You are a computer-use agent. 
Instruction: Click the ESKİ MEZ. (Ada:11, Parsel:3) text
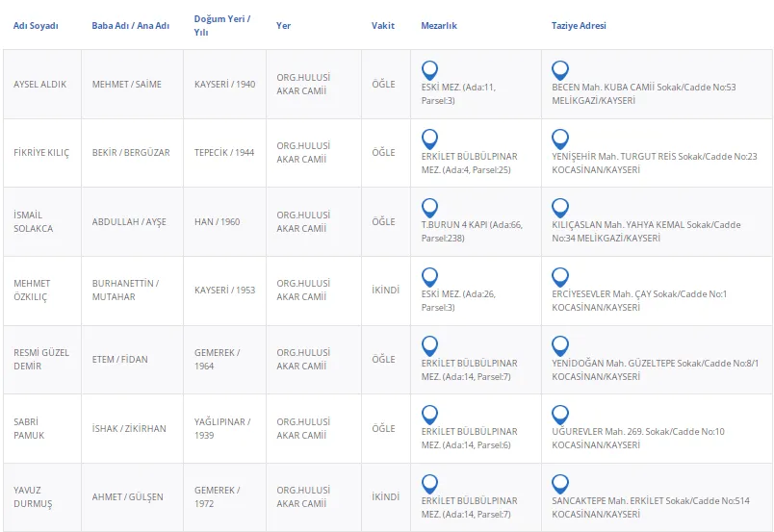point(458,93)
